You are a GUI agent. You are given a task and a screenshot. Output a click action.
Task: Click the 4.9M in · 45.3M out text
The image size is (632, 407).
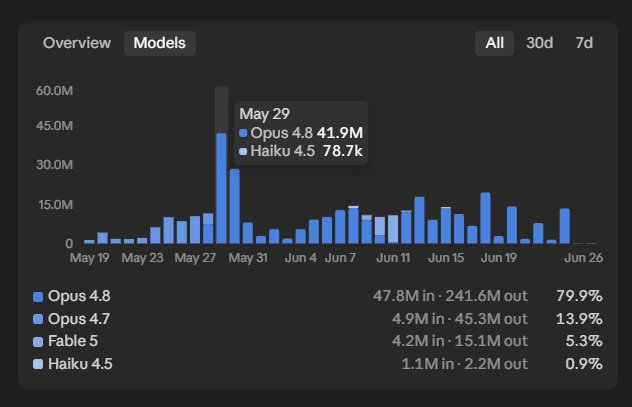[459, 319]
